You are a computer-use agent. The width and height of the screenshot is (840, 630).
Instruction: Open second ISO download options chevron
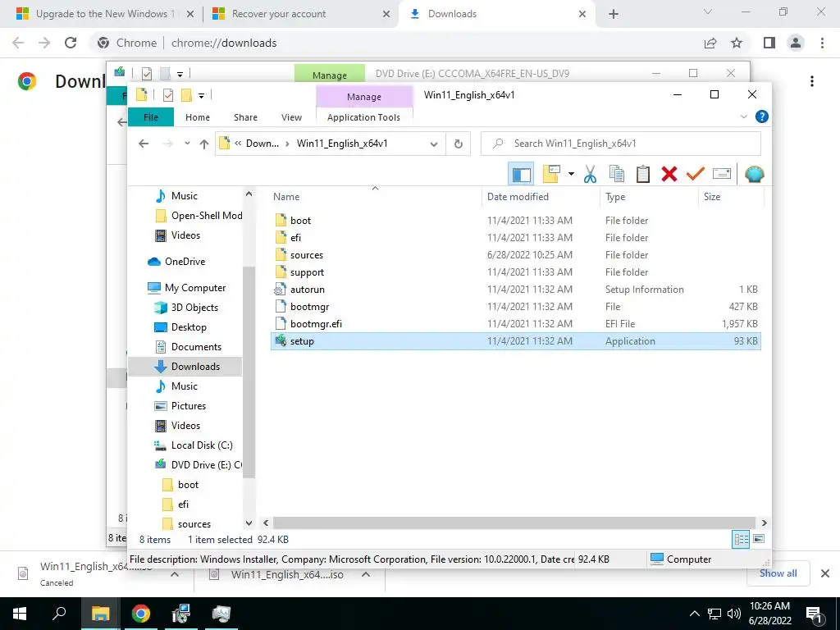click(366, 574)
